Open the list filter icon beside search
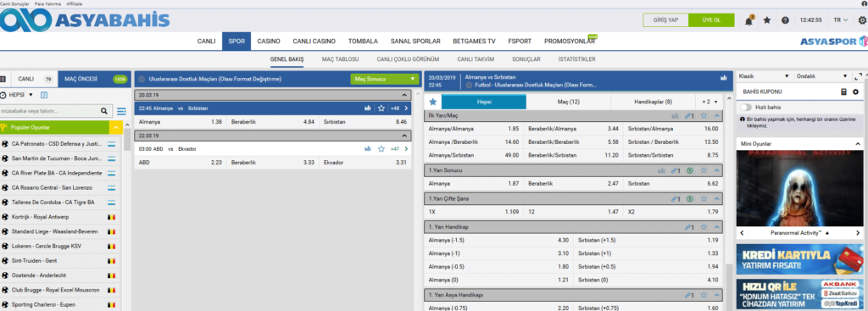 (121, 111)
